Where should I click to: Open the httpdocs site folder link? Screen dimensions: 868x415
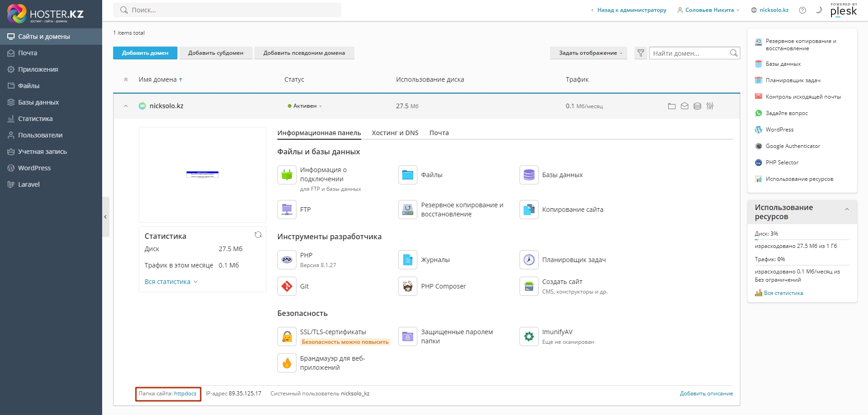click(x=185, y=394)
